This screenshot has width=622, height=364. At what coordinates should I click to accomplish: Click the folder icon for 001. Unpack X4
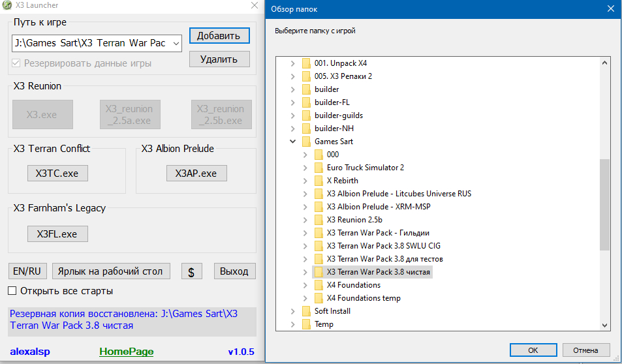pos(306,63)
